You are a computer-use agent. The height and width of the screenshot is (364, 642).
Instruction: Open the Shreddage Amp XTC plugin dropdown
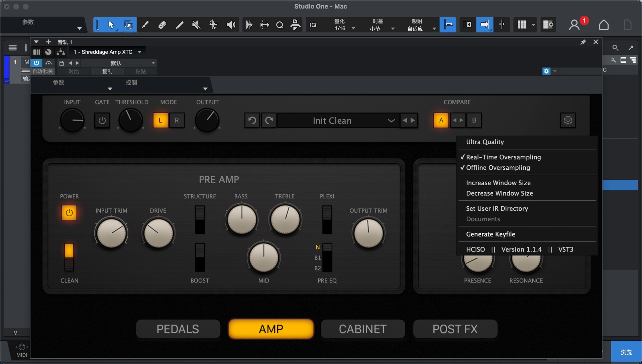coord(107,52)
